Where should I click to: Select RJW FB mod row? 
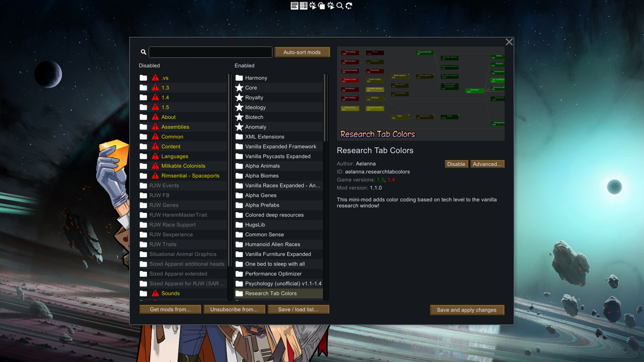tap(183, 195)
